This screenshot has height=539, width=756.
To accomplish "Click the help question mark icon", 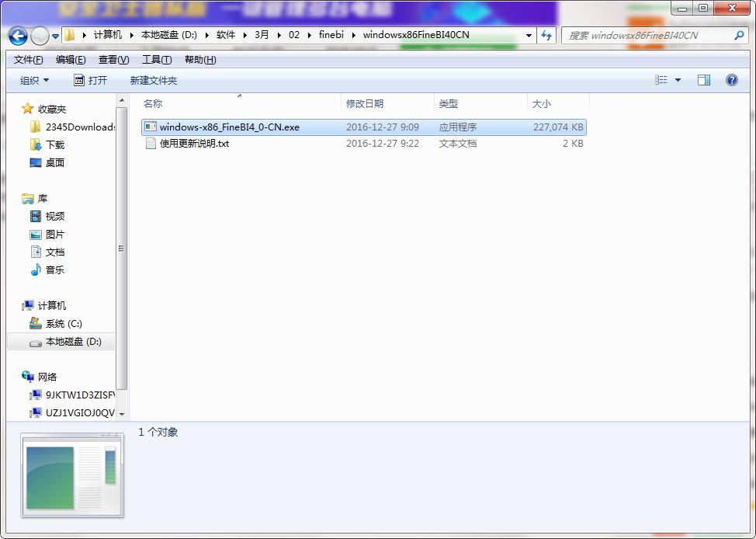I will (x=731, y=80).
